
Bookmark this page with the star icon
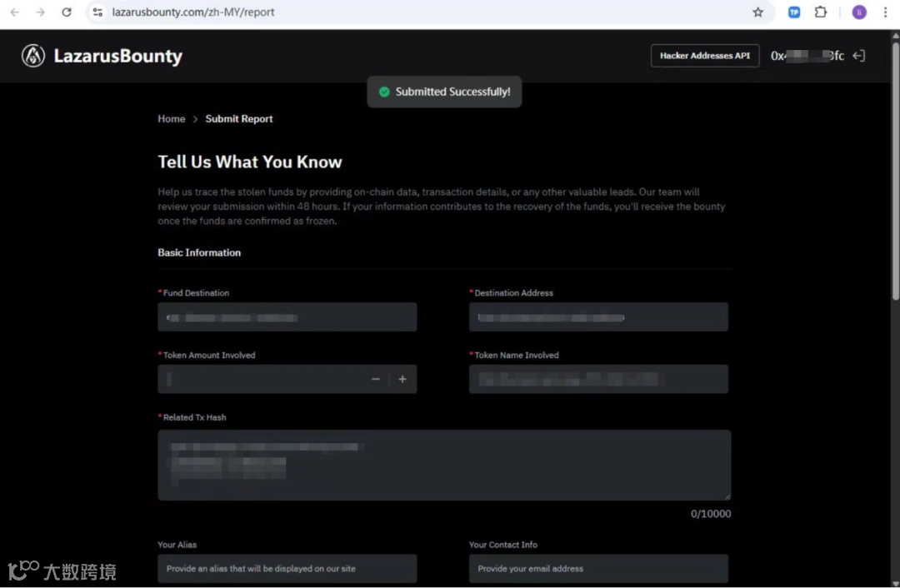757,12
